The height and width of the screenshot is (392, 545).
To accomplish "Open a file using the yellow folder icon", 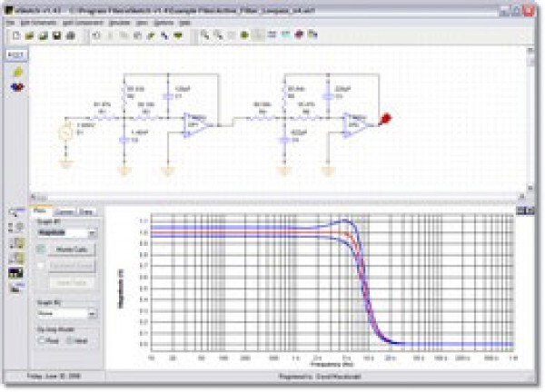I will 30,35.
